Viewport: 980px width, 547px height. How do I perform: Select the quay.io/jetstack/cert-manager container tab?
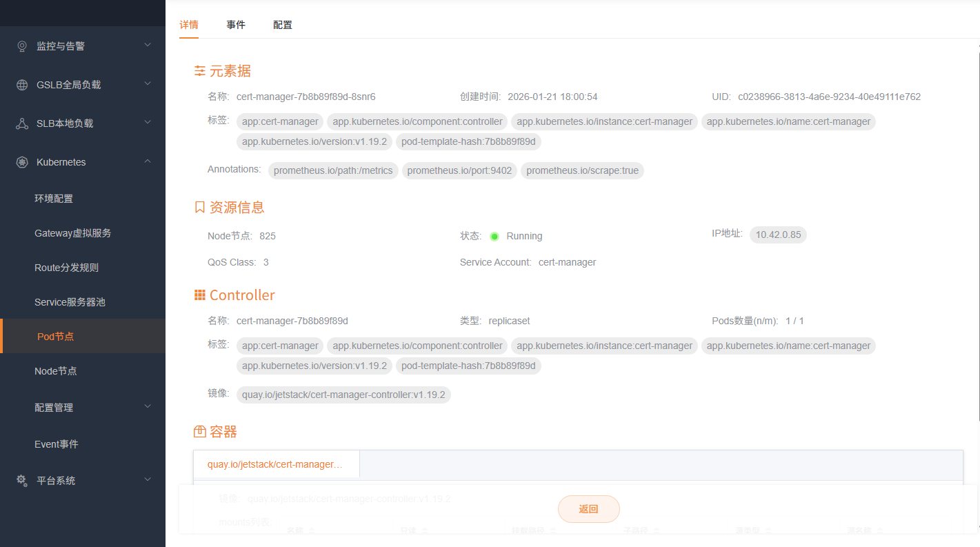click(276, 464)
